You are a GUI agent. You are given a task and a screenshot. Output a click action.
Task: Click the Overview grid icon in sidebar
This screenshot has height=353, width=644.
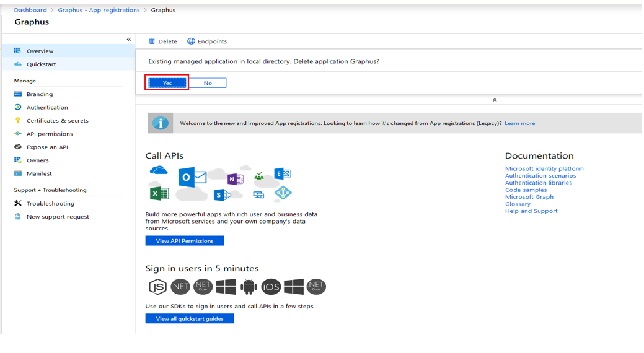pos(17,51)
